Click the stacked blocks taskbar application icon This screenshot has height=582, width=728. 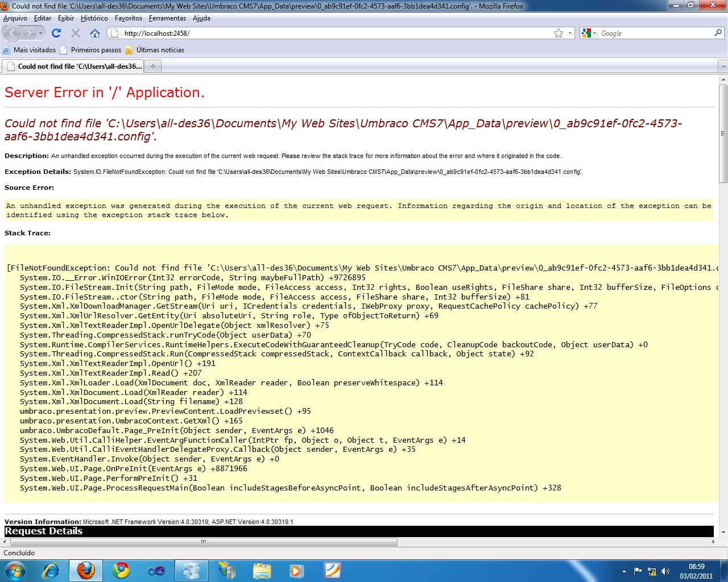point(191,570)
